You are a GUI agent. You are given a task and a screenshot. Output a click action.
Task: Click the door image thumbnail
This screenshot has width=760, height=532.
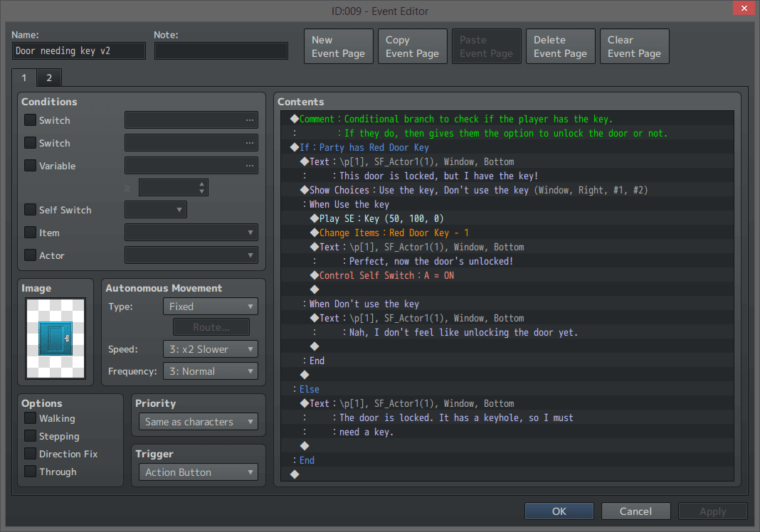[56, 338]
